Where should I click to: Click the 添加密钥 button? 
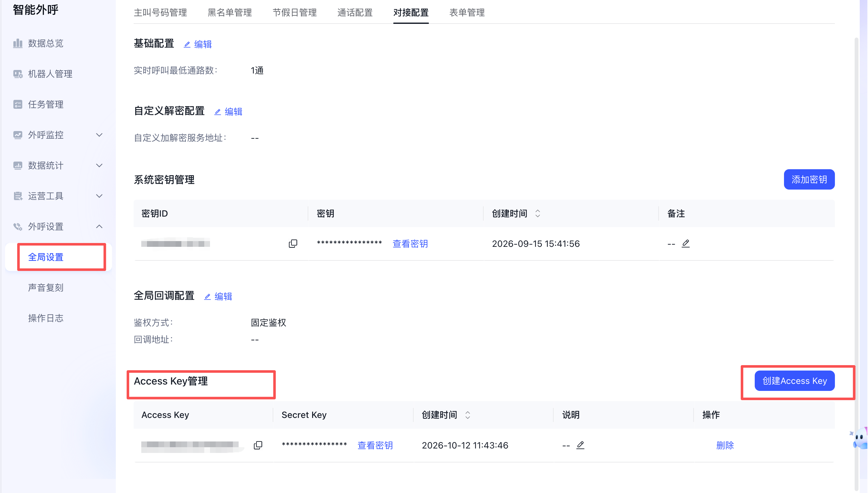click(x=809, y=179)
